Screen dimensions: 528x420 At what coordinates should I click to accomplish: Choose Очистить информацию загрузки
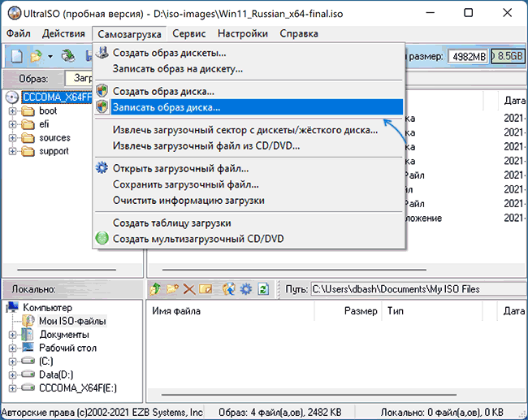click(249, 200)
